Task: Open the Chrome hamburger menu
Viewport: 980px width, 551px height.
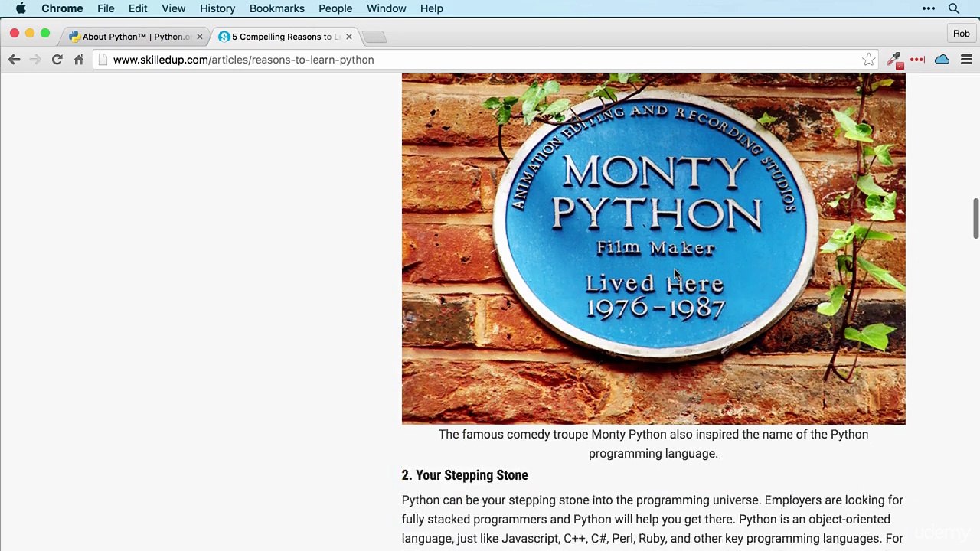Action: (x=966, y=60)
